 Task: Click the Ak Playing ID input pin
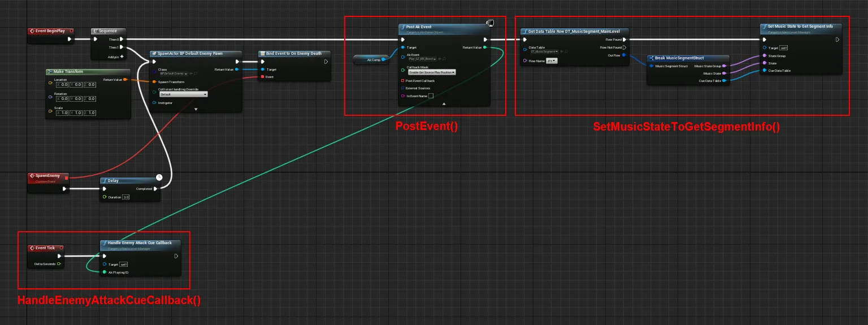coord(104,272)
